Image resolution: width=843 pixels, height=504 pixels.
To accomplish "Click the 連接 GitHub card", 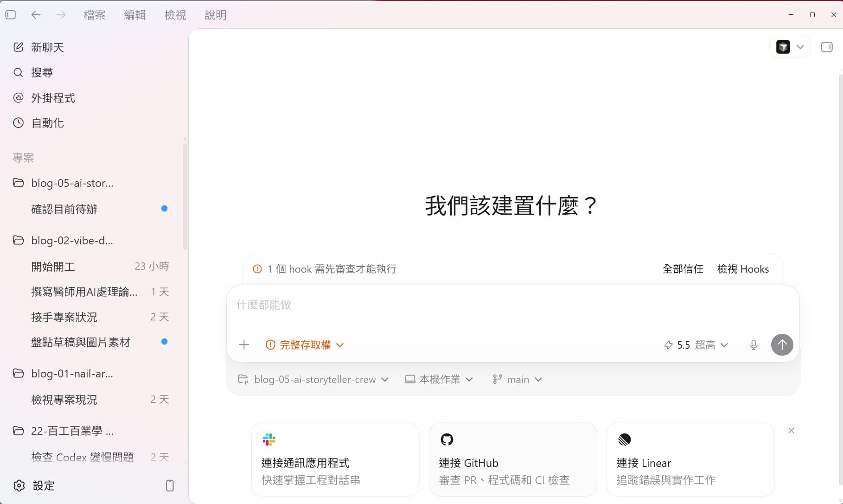I will coord(513,459).
